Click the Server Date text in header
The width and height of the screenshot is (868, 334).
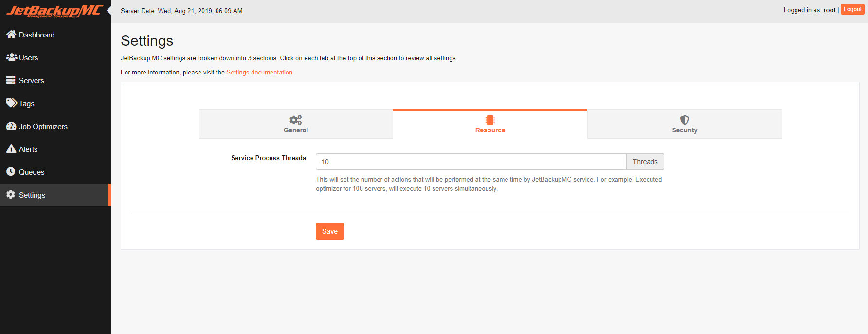coord(181,11)
